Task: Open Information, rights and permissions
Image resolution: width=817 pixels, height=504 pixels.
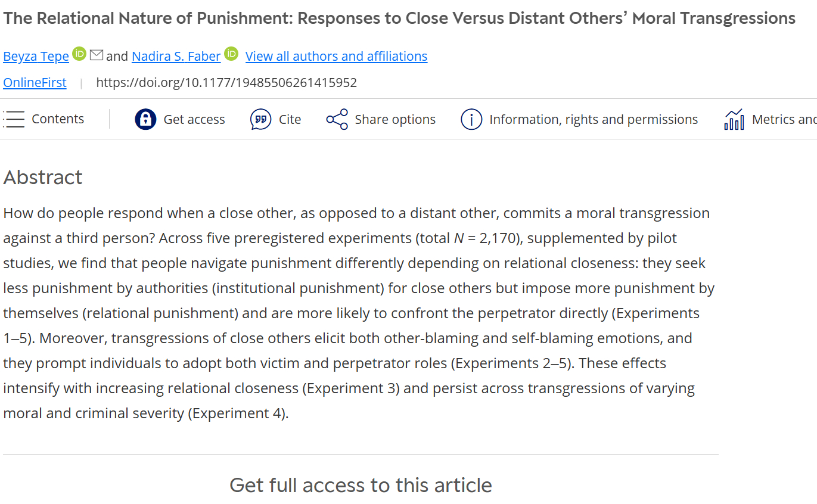Action: 594,120
